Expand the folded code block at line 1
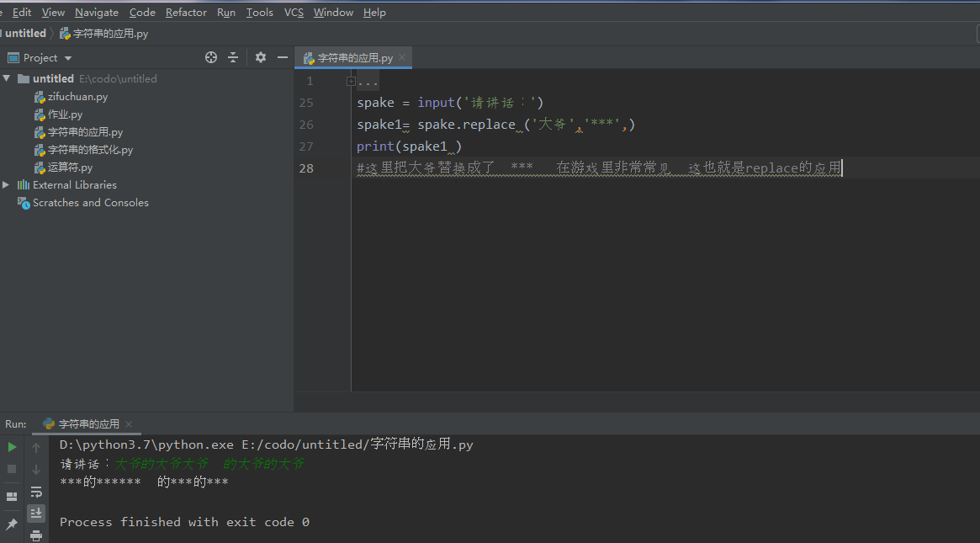 point(352,82)
